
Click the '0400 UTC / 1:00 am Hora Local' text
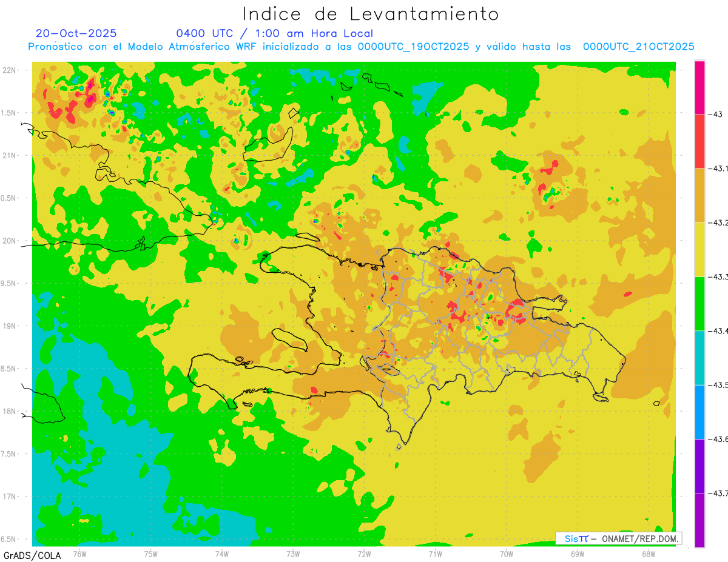[x=274, y=33]
